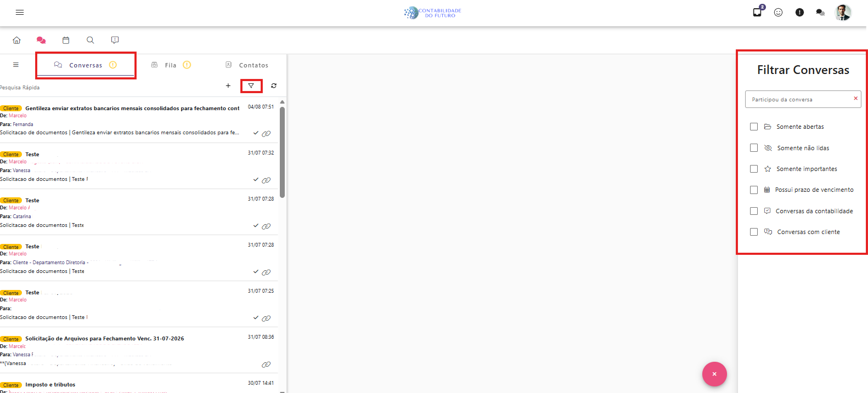The width and height of the screenshot is (868, 393).
Task: Click the search magnifier icon in toolbar
Action: (91, 40)
